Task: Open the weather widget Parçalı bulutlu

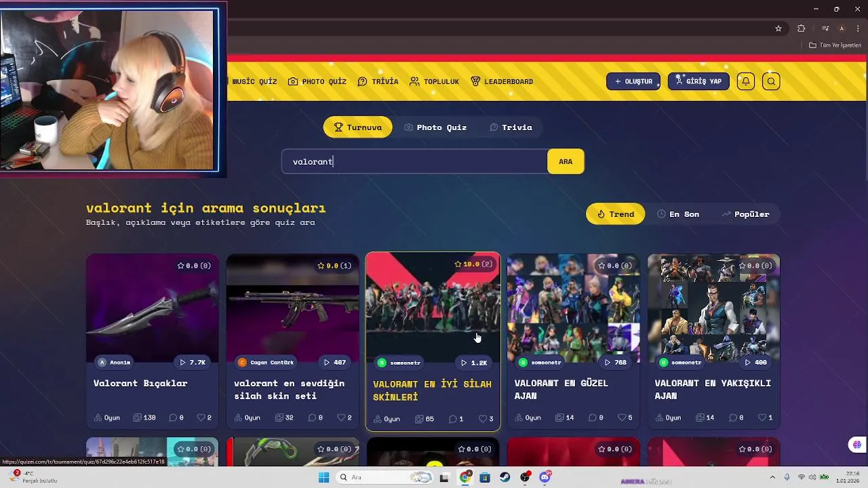Action: tap(34, 477)
